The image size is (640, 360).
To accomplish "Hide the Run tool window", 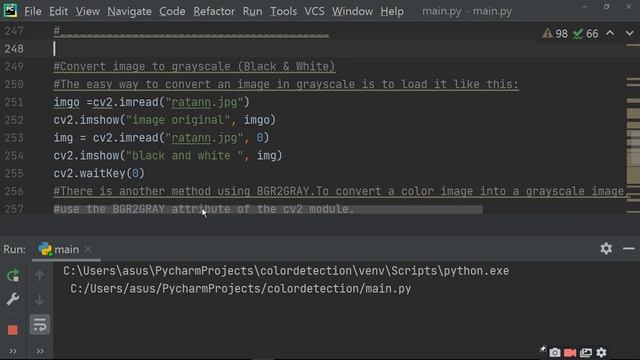I will 629,248.
